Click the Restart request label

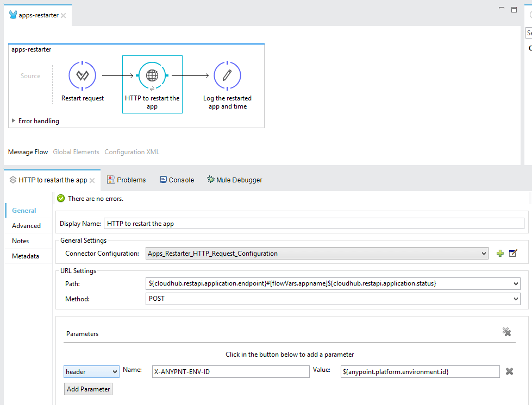tap(83, 98)
